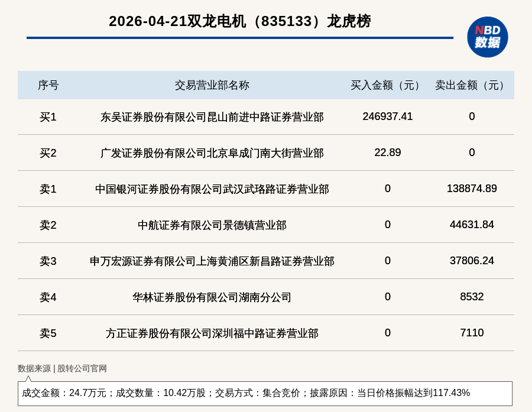Click the NBD数据 logo icon

click(487, 37)
